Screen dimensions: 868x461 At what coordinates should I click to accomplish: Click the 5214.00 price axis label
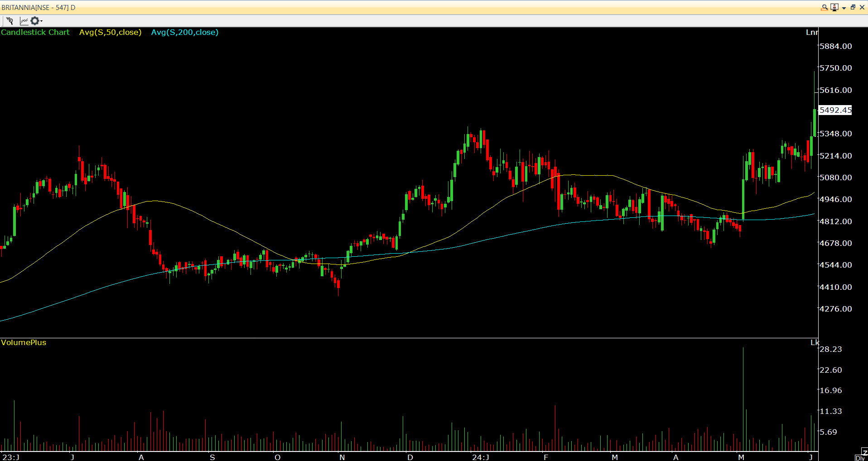pyautogui.click(x=836, y=156)
